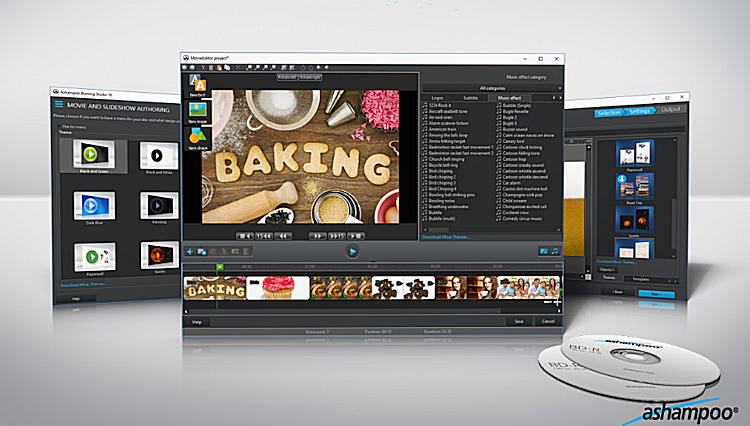This screenshot has width=750, height=426.
Task: Click the blue plus add icon
Action: 190,251
